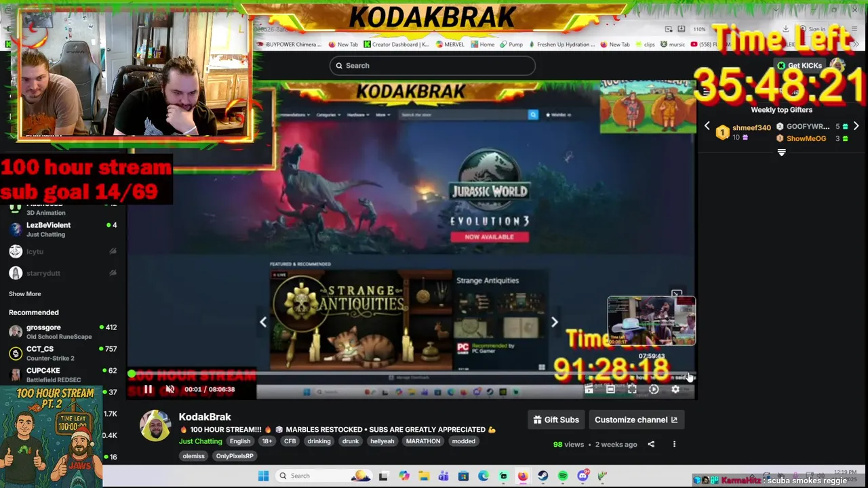Select the MARATHON tag
868x488 pixels.
423,441
